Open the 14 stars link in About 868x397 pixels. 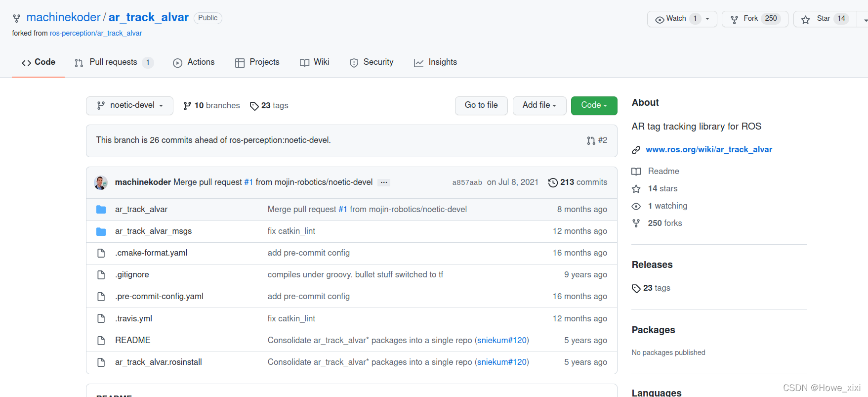point(662,189)
